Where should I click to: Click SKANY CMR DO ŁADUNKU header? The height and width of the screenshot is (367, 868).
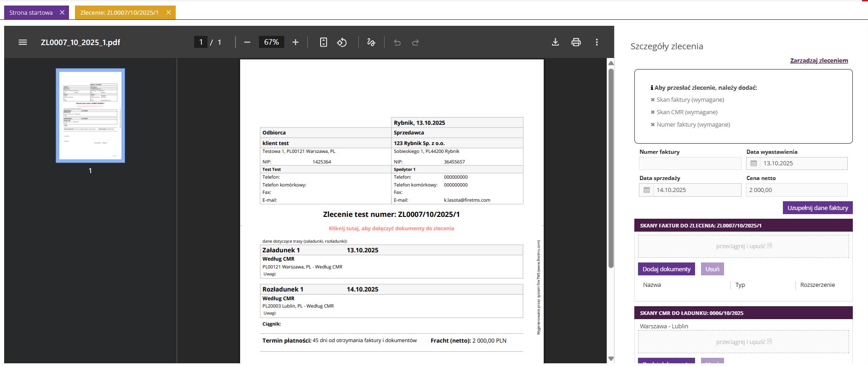point(743,313)
